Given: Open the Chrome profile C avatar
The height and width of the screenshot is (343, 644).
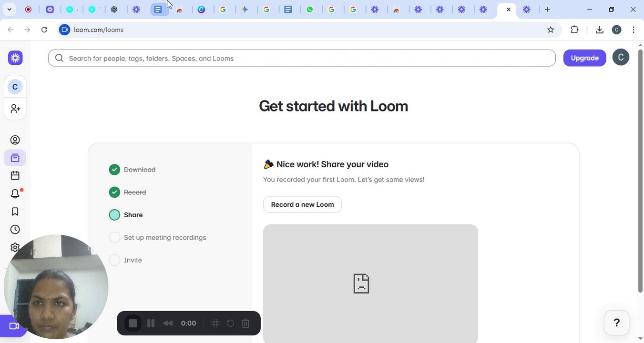Looking at the screenshot, I should [617, 30].
